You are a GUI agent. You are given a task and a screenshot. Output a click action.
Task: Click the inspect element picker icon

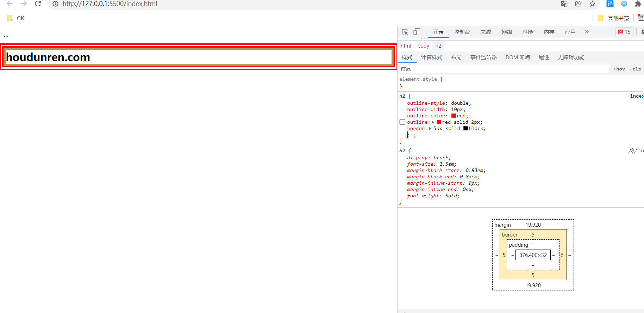click(x=405, y=32)
